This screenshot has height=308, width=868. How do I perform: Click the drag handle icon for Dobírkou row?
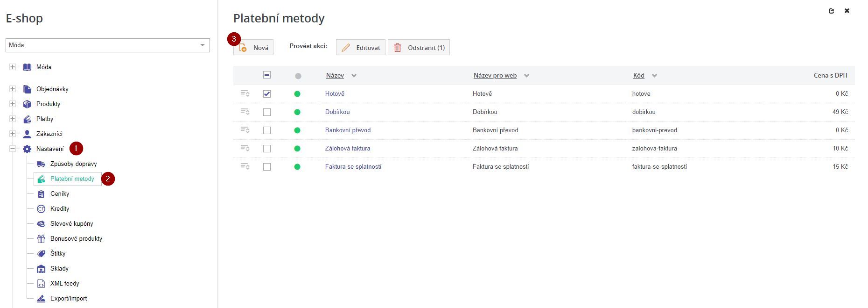click(245, 112)
